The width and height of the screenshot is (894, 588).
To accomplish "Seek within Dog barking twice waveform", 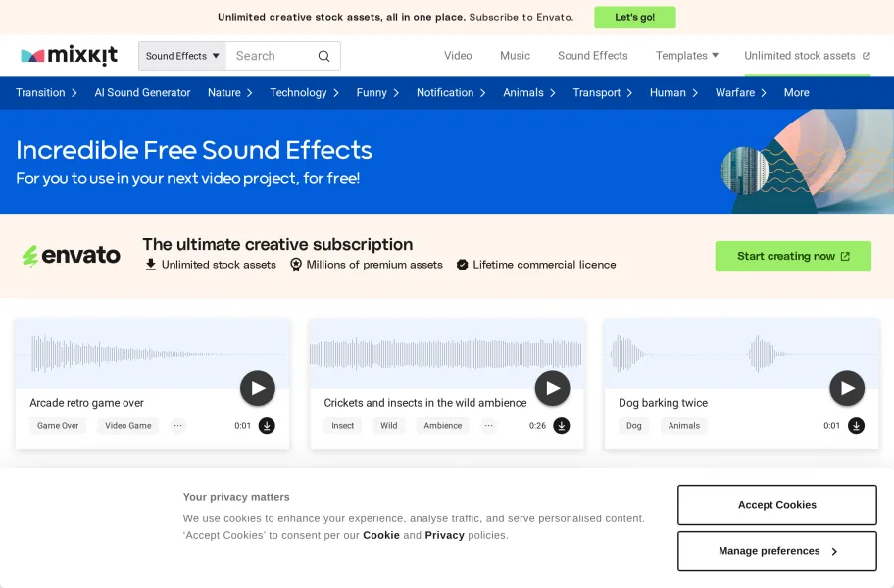I will point(741,354).
